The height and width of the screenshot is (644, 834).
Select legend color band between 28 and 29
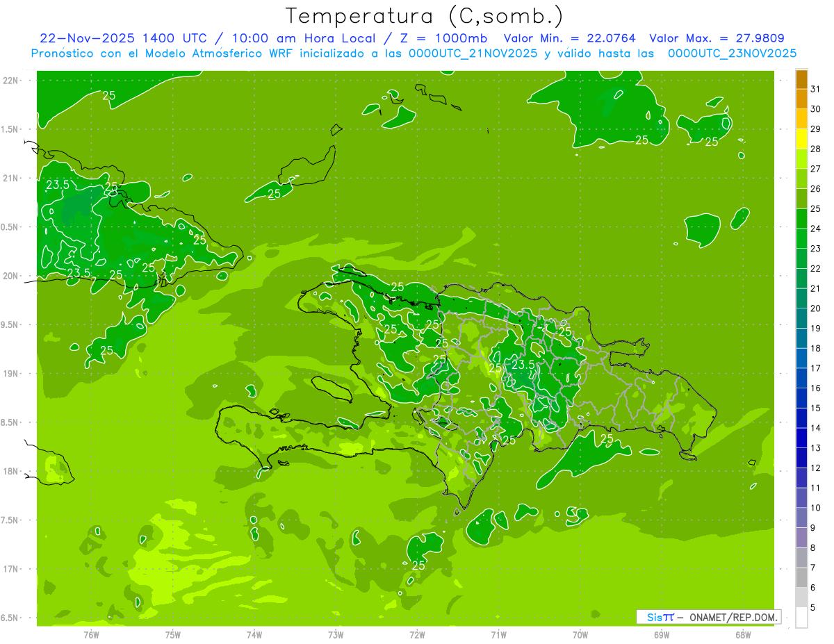click(801, 140)
